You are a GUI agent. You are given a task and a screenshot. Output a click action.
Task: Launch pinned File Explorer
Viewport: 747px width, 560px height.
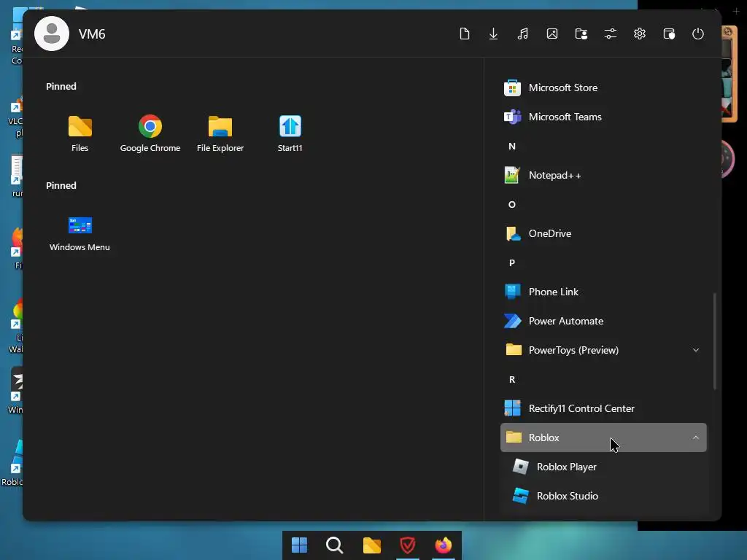click(x=220, y=133)
